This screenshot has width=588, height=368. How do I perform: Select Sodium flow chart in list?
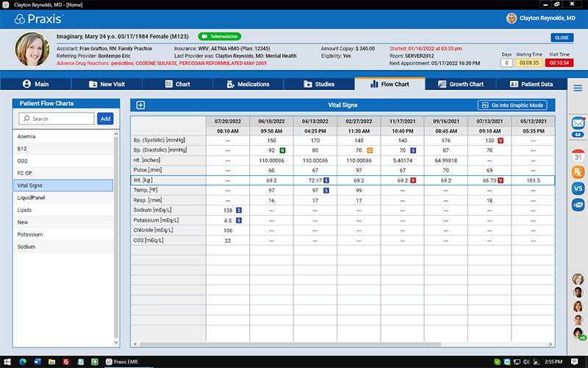63,247
